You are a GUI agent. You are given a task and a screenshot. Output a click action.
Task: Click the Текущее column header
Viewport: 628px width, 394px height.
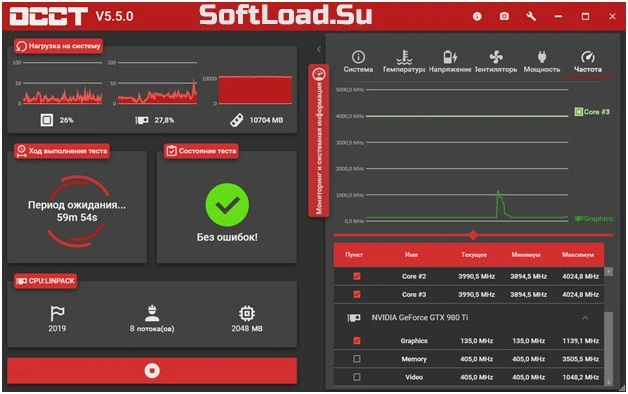474,255
